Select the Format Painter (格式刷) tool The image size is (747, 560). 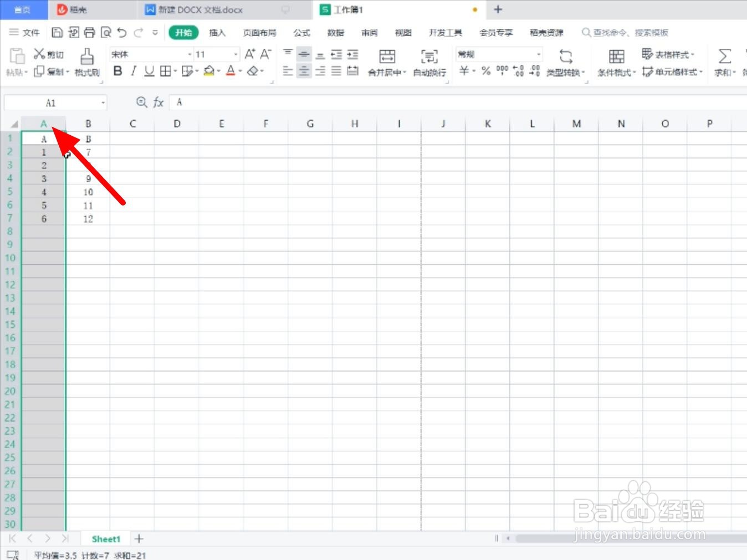87,62
